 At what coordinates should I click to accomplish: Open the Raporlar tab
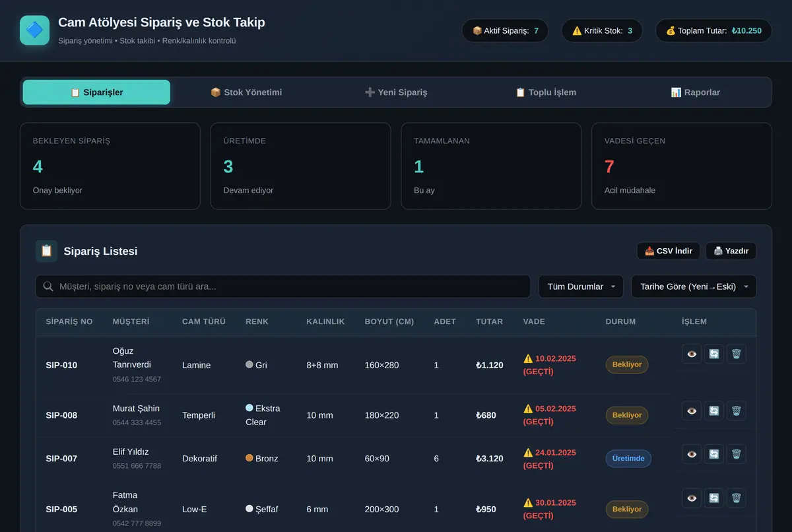(x=695, y=92)
